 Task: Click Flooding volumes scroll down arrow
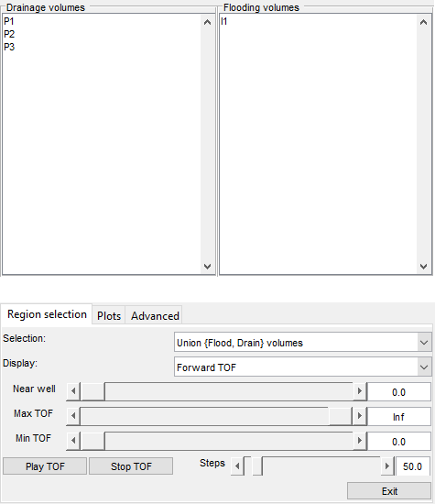[x=423, y=266]
